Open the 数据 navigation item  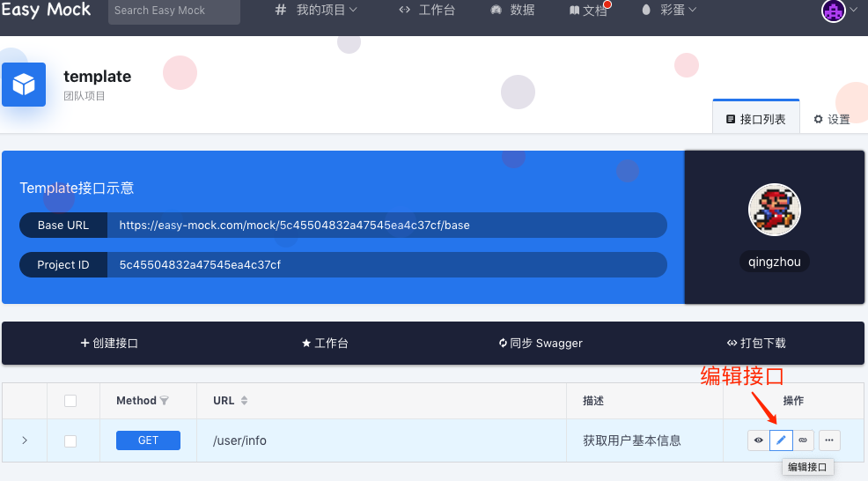(512, 10)
